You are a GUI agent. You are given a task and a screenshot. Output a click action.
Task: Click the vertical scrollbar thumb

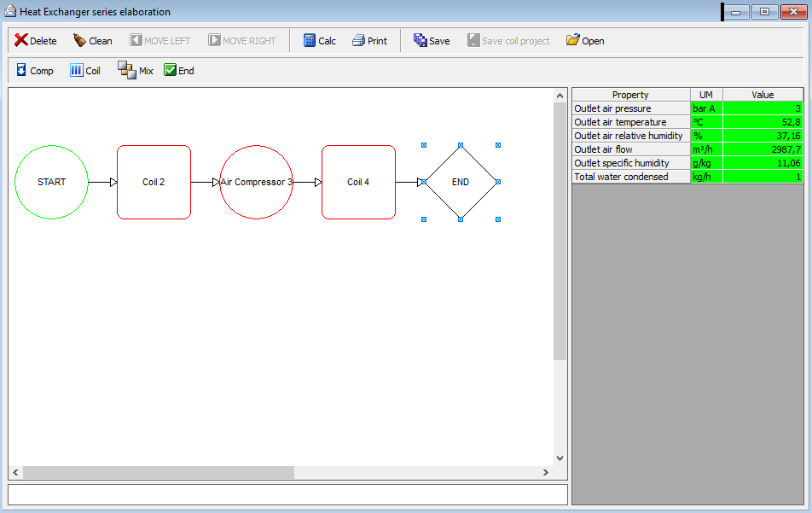click(560, 231)
